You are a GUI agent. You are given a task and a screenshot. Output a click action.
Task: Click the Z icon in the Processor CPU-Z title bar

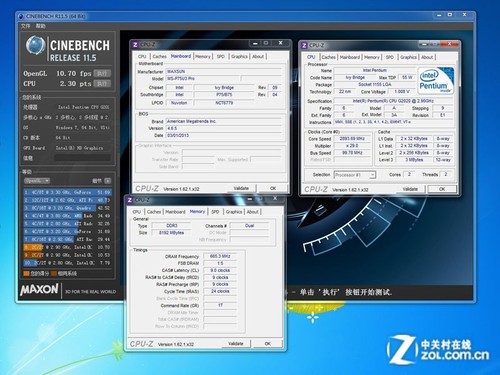pos(304,45)
